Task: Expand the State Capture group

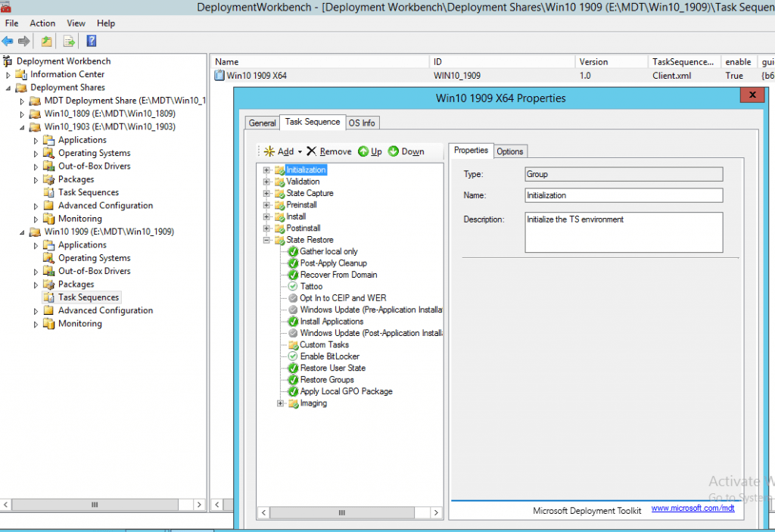Action: 266,193
